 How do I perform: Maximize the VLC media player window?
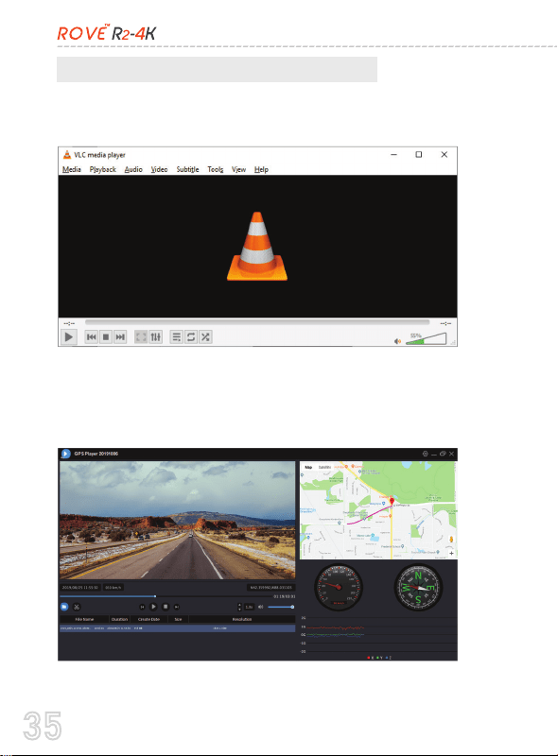coord(418,155)
